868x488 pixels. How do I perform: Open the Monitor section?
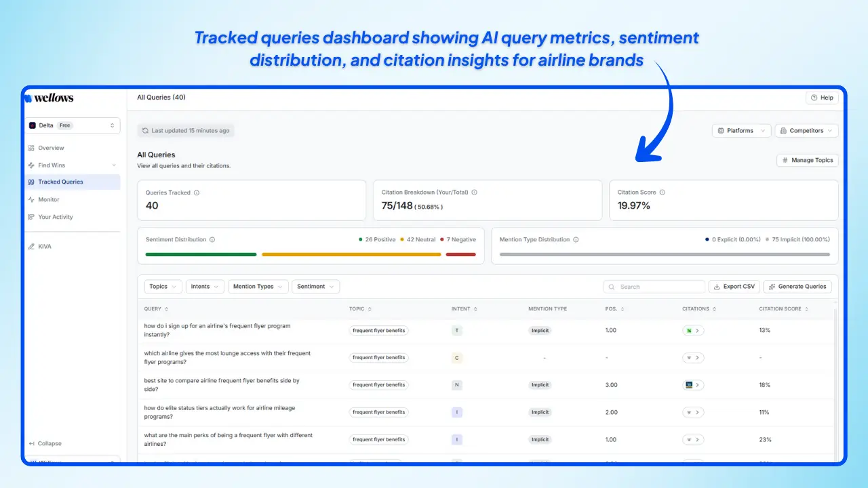click(49, 199)
